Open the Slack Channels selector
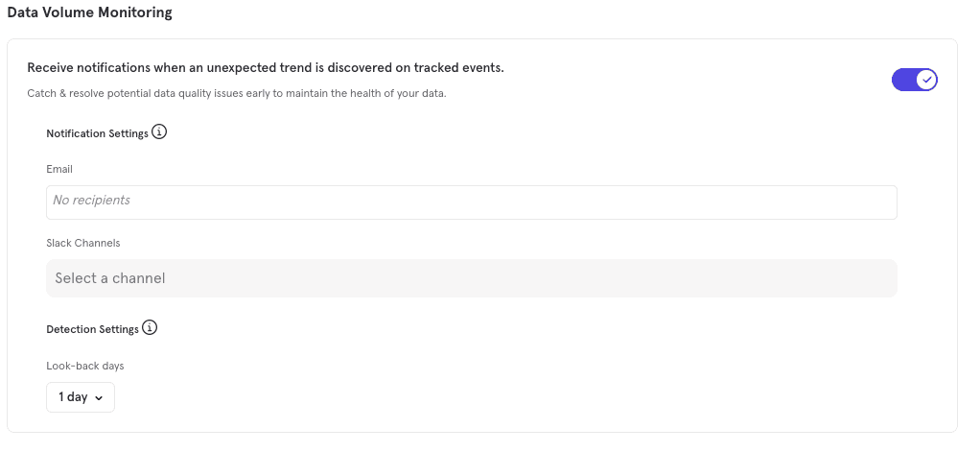Image resolution: width=980 pixels, height=452 pixels. click(x=471, y=278)
